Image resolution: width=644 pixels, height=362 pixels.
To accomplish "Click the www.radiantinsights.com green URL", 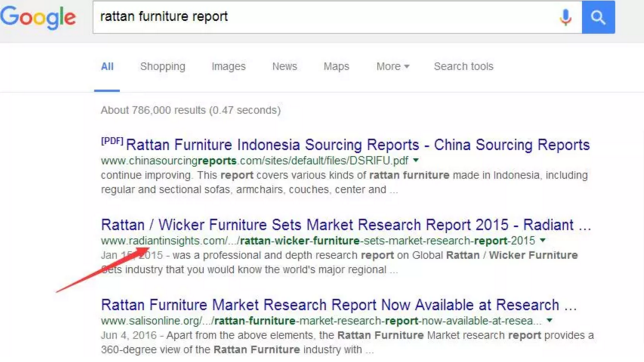I will [318, 241].
